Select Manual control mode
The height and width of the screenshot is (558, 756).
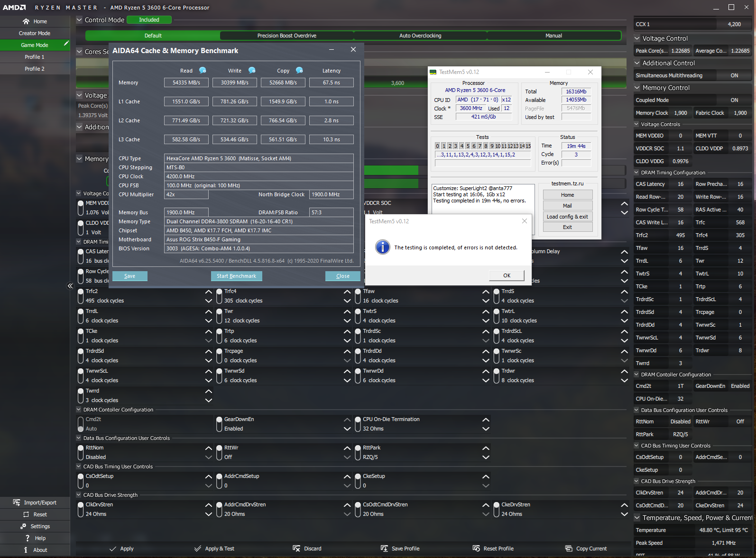[x=554, y=36]
